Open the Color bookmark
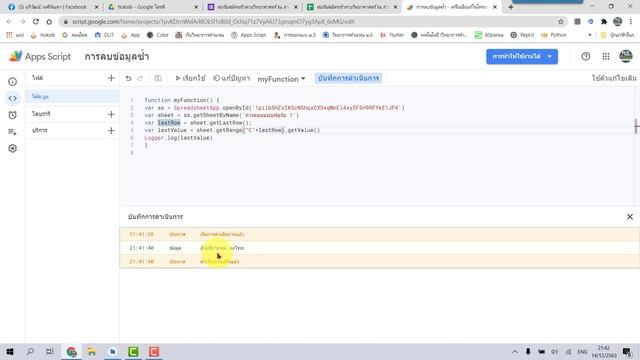This screenshot has height=360, width=640. 158,35
